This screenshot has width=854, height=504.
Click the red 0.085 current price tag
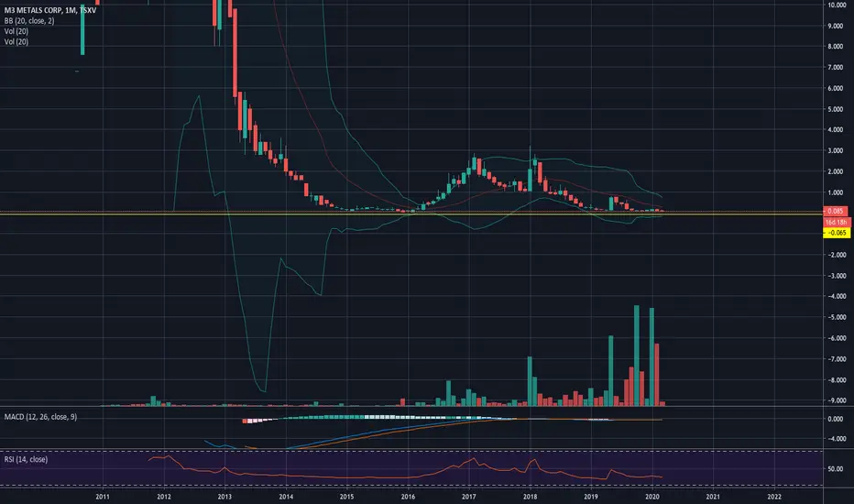click(836, 211)
